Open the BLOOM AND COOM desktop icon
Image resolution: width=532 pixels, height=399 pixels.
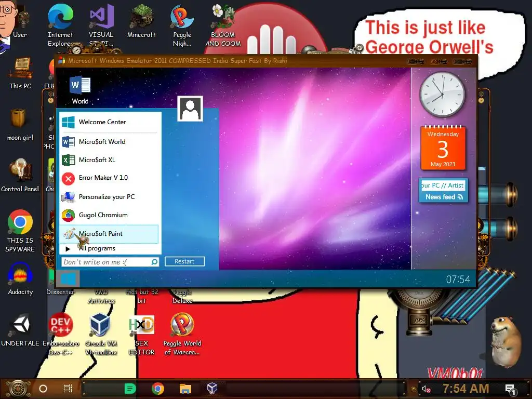click(223, 25)
